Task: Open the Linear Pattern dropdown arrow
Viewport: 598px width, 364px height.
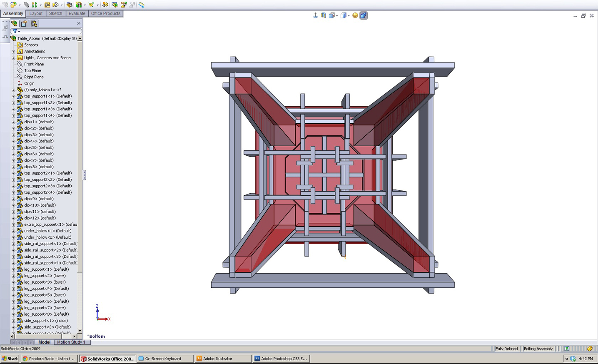Action: pos(40,5)
